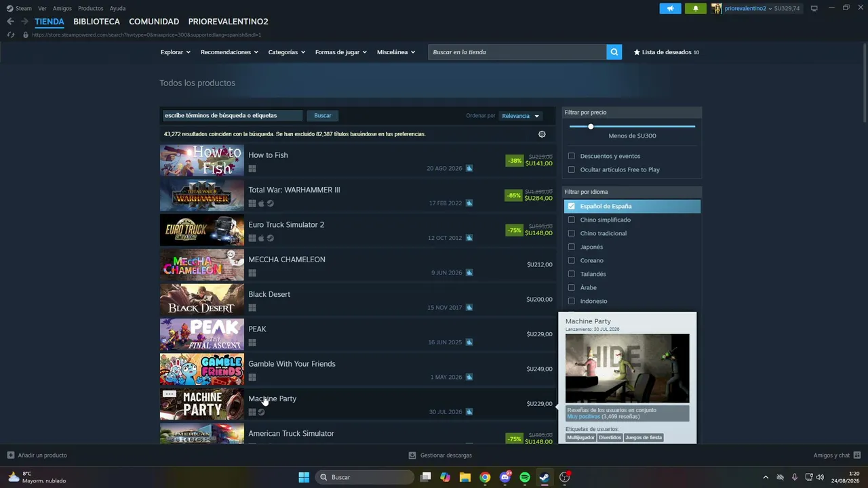Tick the Japonés language checkbox
868x488 pixels.
click(x=572, y=247)
